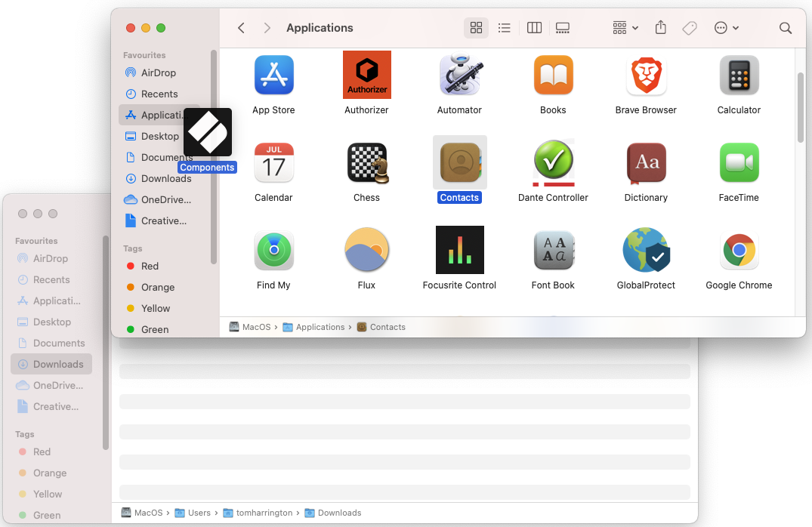Open the Group By dropdown

click(625, 28)
